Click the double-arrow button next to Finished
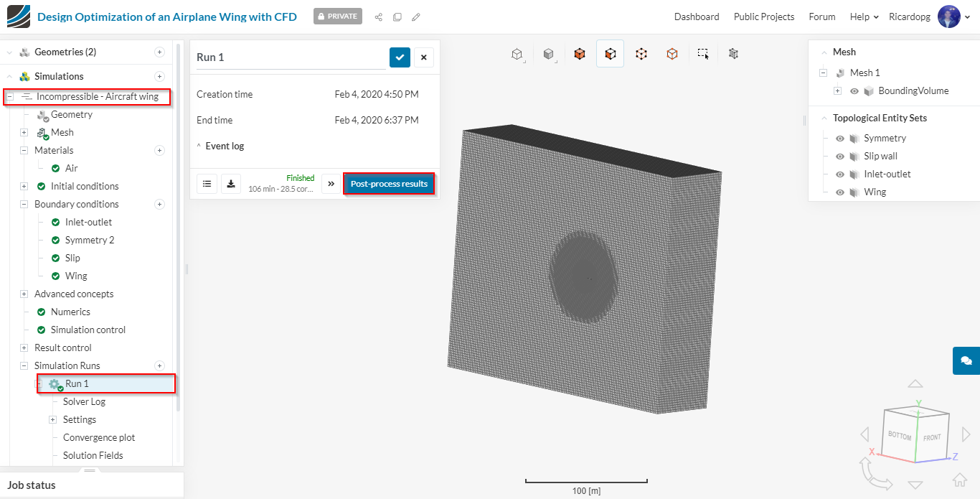This screenshot has width=980, height=499. pos(331,184)
